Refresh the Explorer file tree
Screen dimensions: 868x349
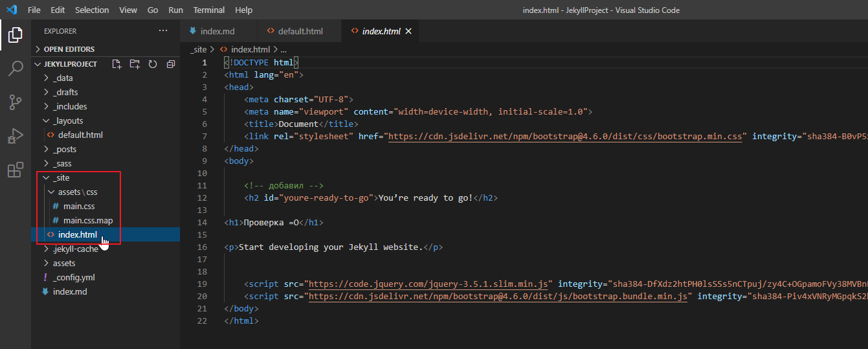[x=153, y=64]
